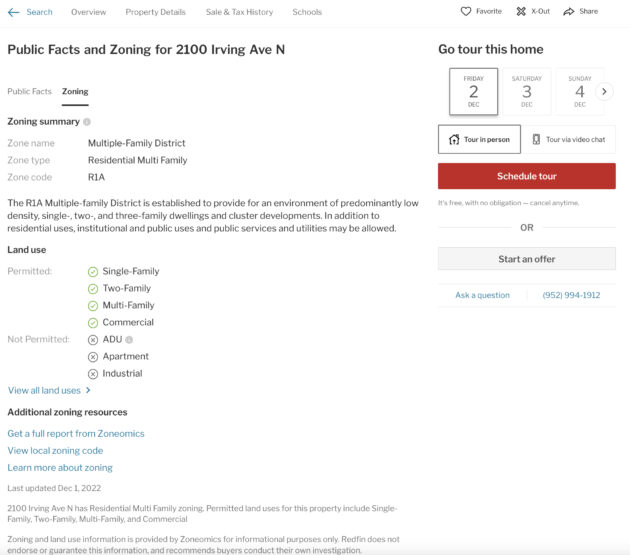Viewport: 630px width, 555px height.
Task: Show more tour dates with next arrow
Action: point(604,92)
